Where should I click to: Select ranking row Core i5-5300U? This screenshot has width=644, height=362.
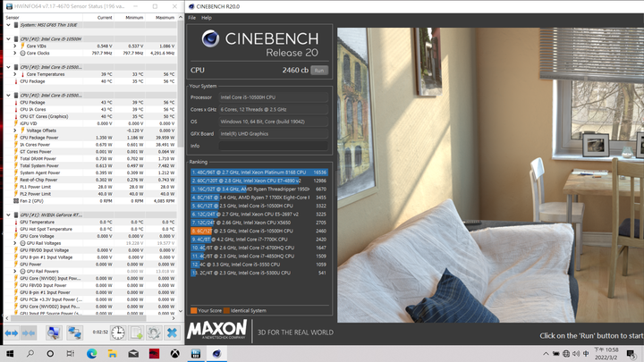click(259, 273)
